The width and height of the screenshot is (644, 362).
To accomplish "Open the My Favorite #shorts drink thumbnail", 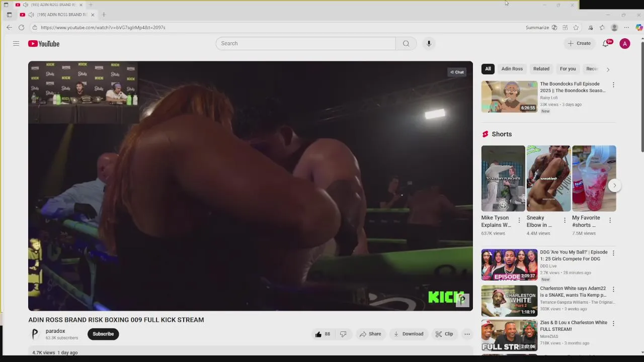I will (594, 178).
